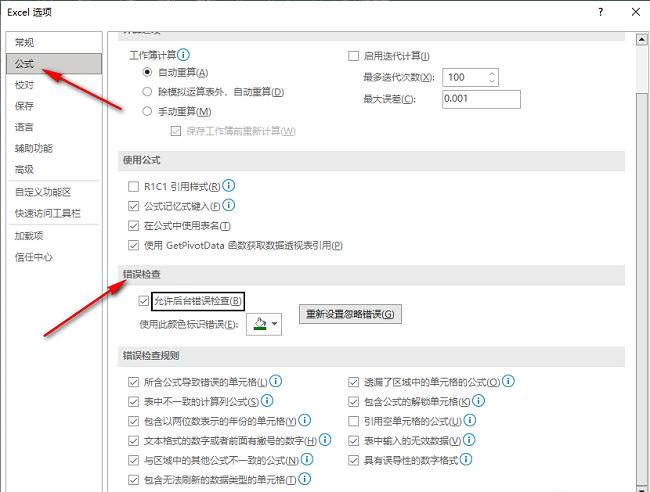Click info icon next to 允许后台错误检查

251,300
